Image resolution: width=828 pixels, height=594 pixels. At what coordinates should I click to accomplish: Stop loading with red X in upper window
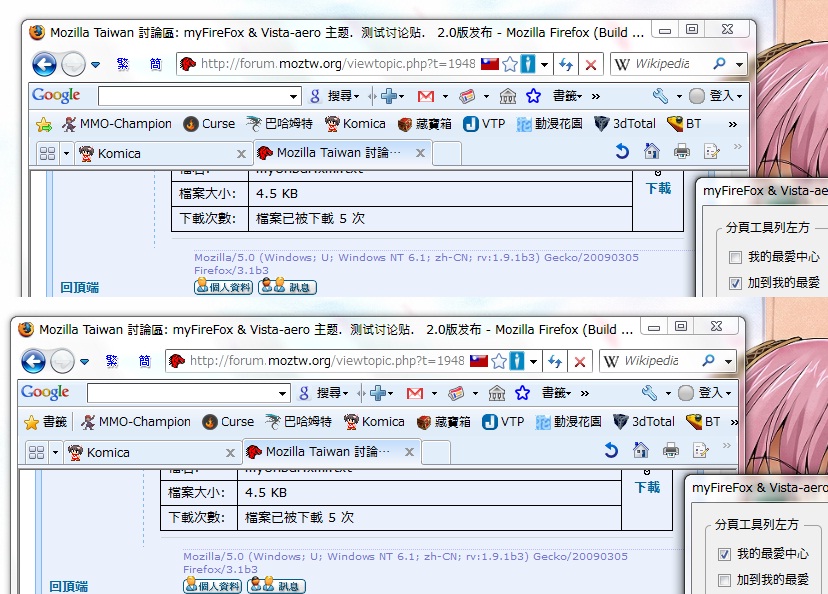tap(591, 65)
